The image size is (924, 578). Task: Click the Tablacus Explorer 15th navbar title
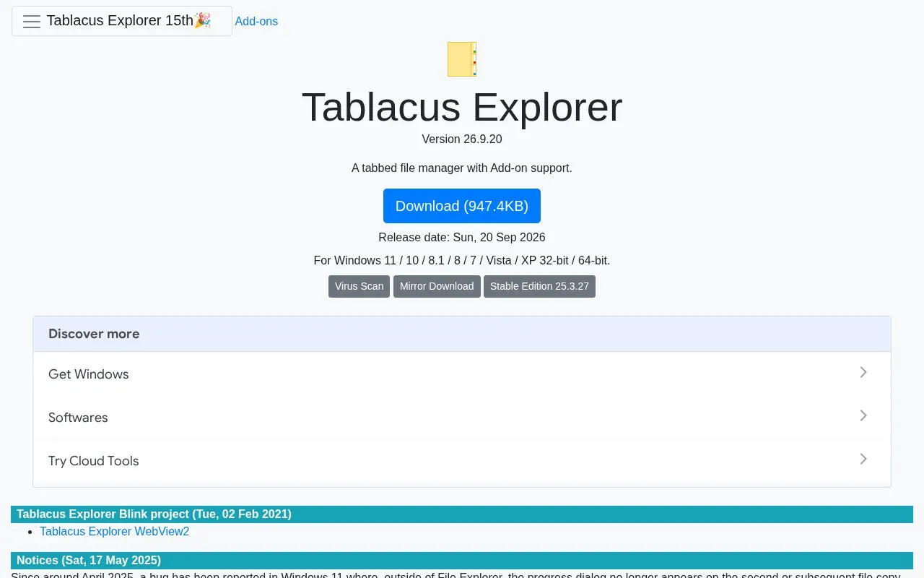pyautogui.click(x=128, y=21)
